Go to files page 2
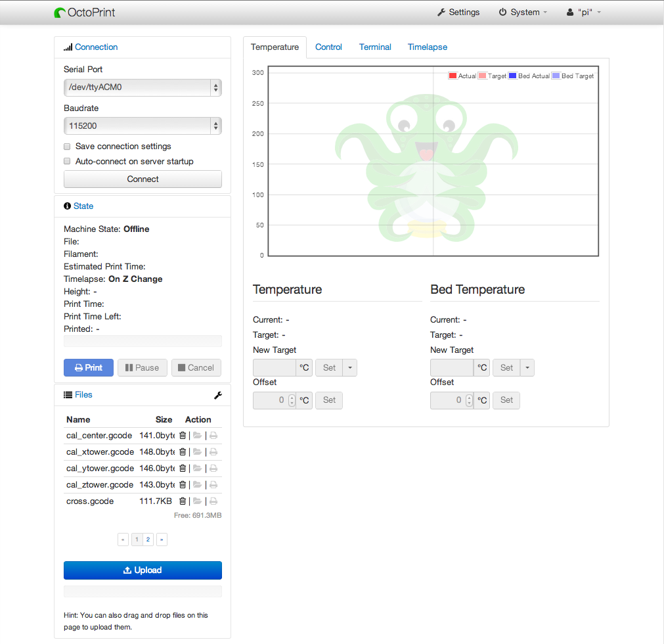The image size is (664, 644). [x=148, y=540]
